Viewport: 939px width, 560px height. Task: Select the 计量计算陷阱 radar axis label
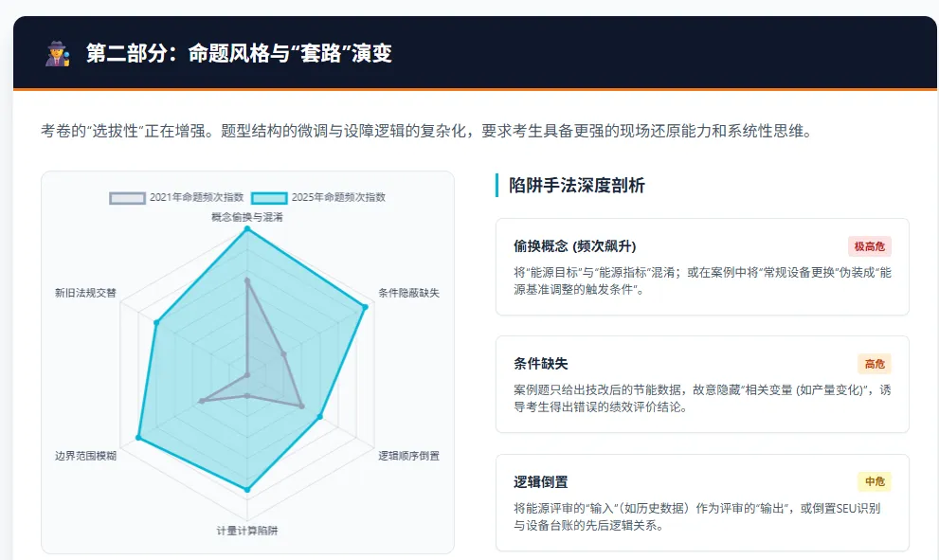click(246, 531)
